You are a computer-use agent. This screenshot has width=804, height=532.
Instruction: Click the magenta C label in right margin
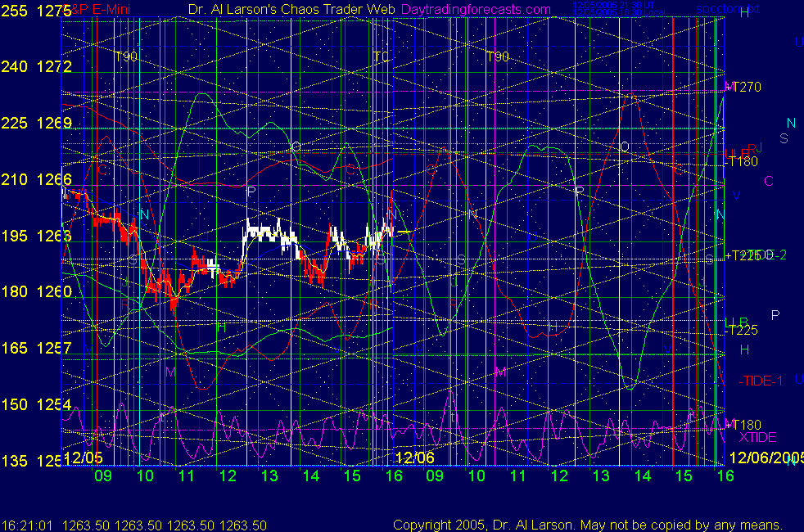[768, 181]
